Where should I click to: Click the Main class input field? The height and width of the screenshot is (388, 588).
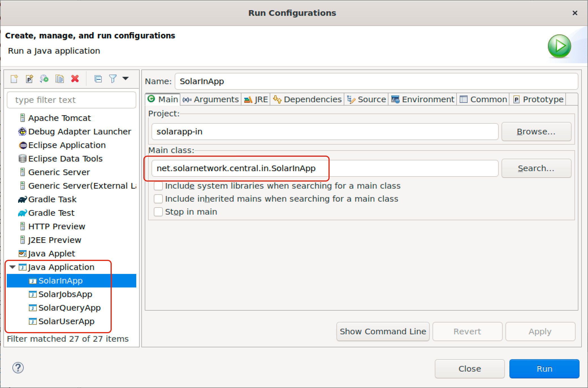click(325, 168)
